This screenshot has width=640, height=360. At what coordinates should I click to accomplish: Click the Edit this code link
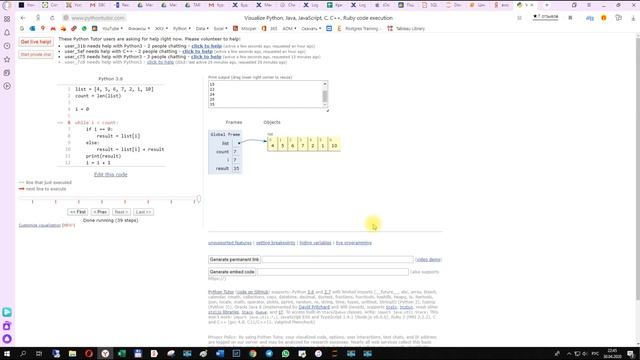111,175
